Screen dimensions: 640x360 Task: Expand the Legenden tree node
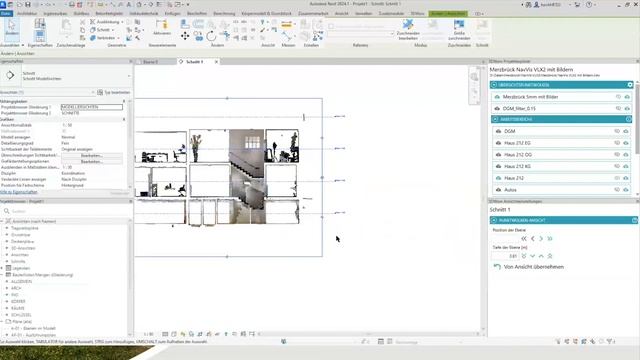(x=2, y=268)
